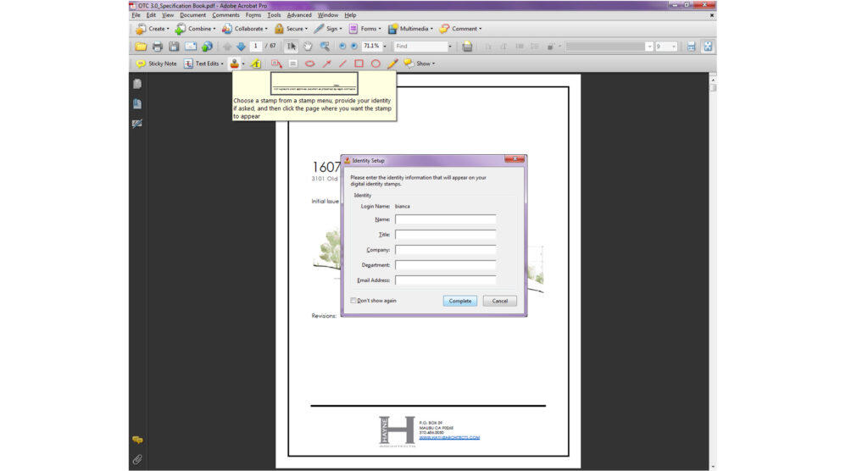Open the Comments menu

click(225, 15)
